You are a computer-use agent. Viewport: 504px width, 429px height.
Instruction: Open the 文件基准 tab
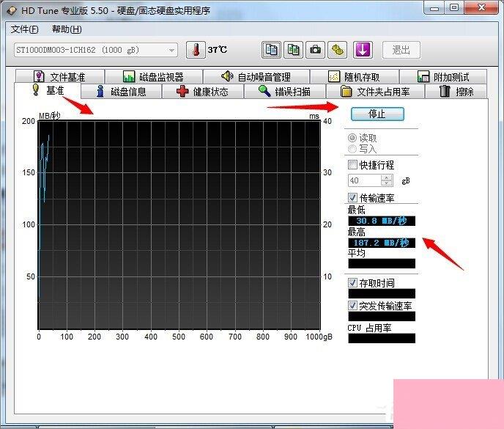pos(60,76)
